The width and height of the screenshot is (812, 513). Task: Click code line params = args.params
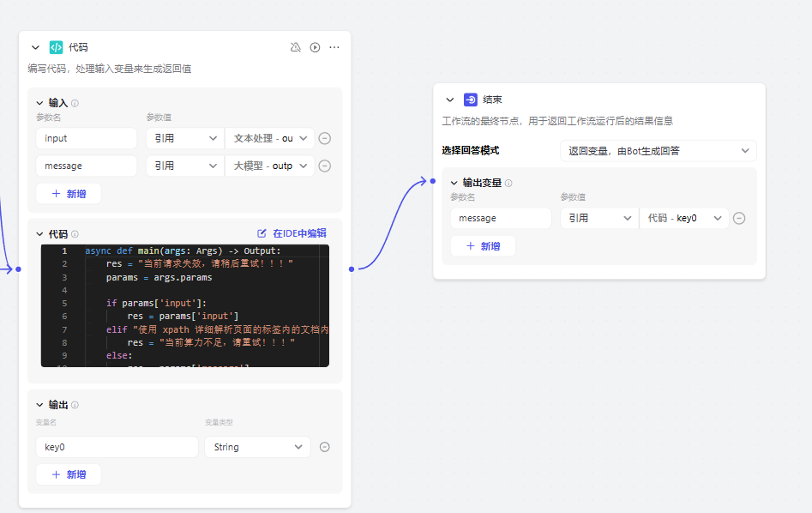(159, 277)
